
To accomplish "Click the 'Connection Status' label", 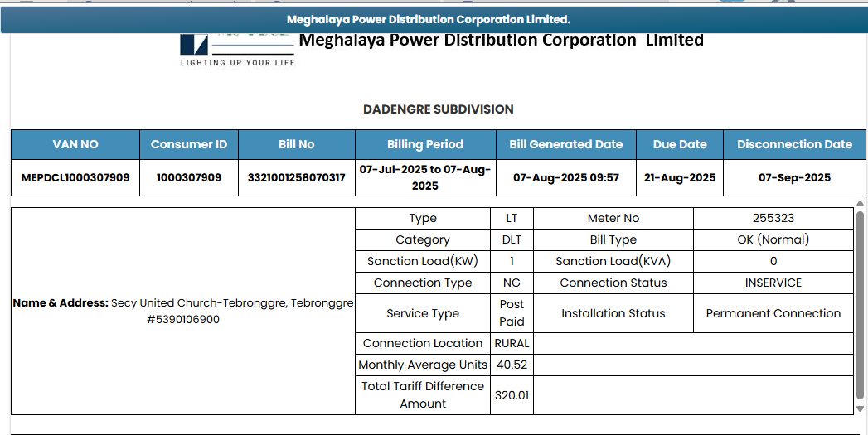I will click(x=613, y=283).
